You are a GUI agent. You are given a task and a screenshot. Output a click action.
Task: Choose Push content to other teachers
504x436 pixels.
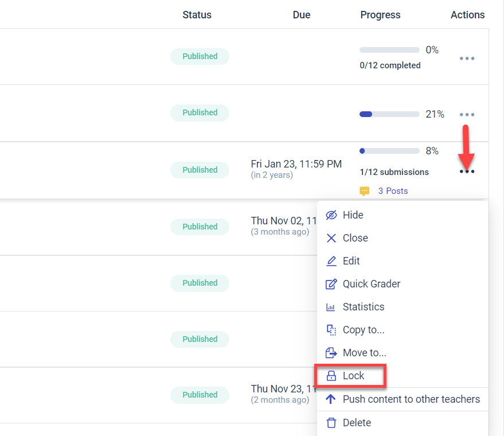point(403,399)
